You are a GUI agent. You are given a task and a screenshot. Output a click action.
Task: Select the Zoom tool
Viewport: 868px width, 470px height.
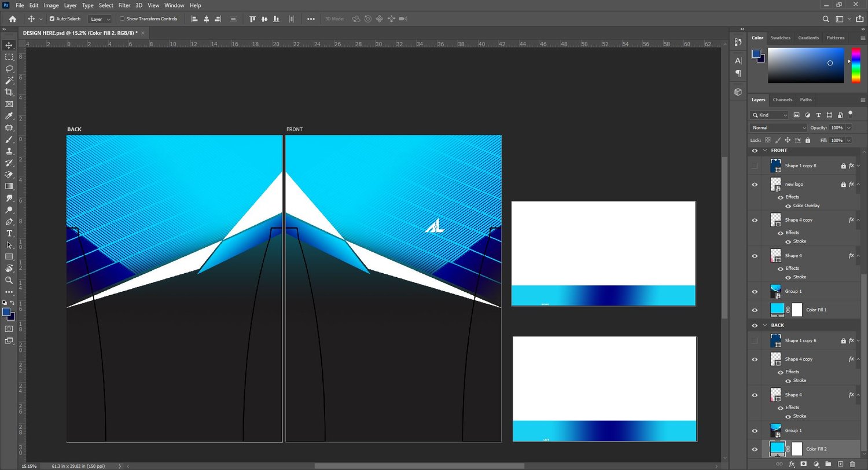9,280
